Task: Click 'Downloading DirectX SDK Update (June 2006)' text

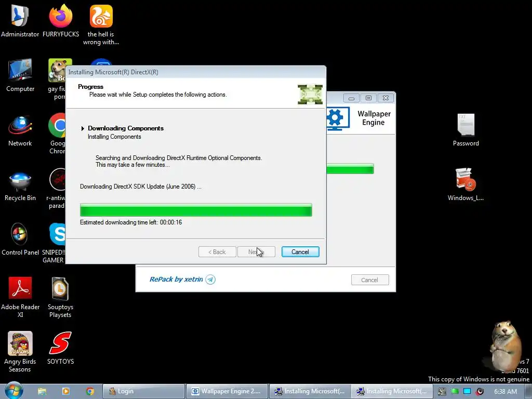Action: [x=140, y=187]
